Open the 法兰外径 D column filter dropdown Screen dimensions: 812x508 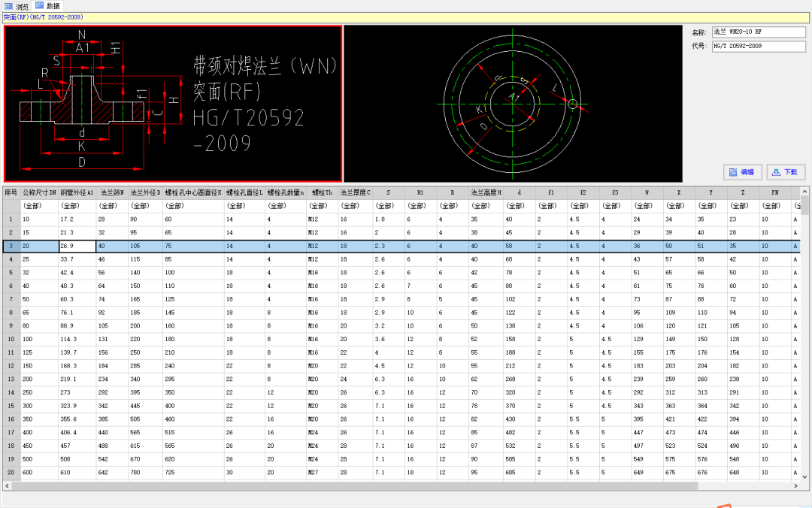point(144,206)
